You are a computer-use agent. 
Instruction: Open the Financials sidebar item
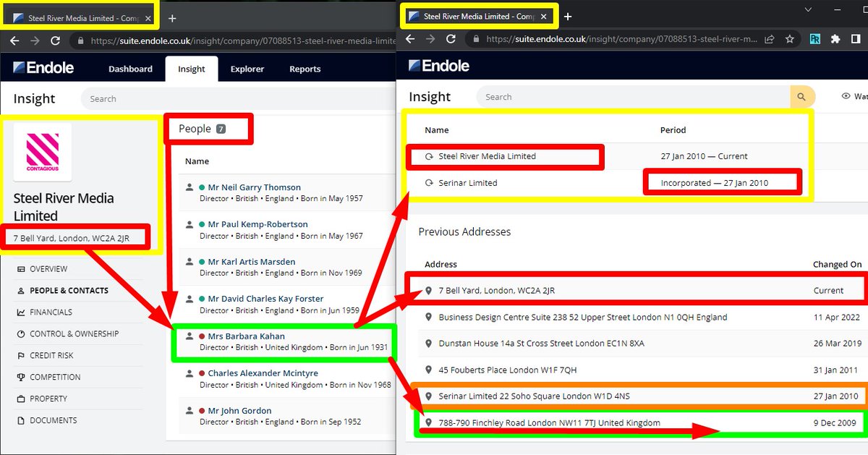[51, 312]
